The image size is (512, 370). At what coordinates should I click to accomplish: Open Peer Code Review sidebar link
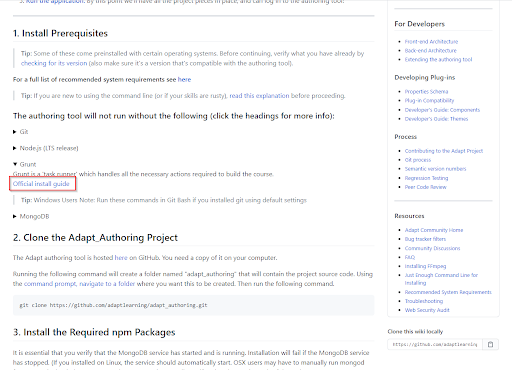[425, 187]
